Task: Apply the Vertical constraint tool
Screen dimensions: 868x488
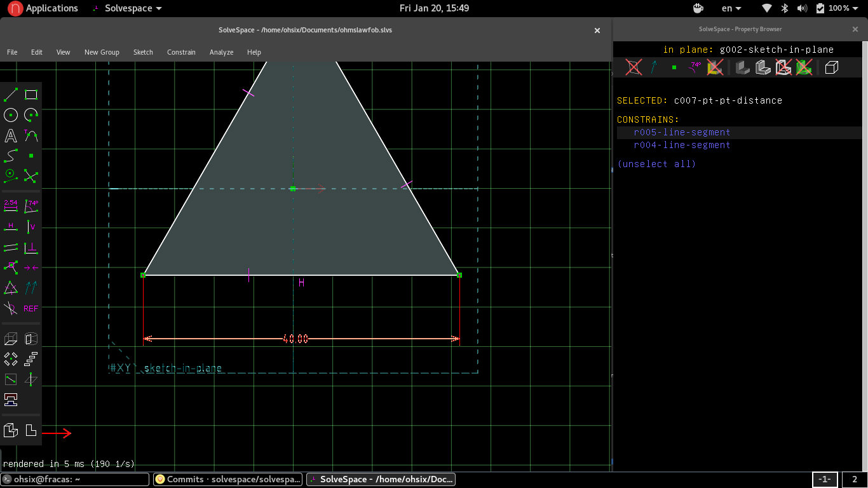Action: [x=31, y=226]
